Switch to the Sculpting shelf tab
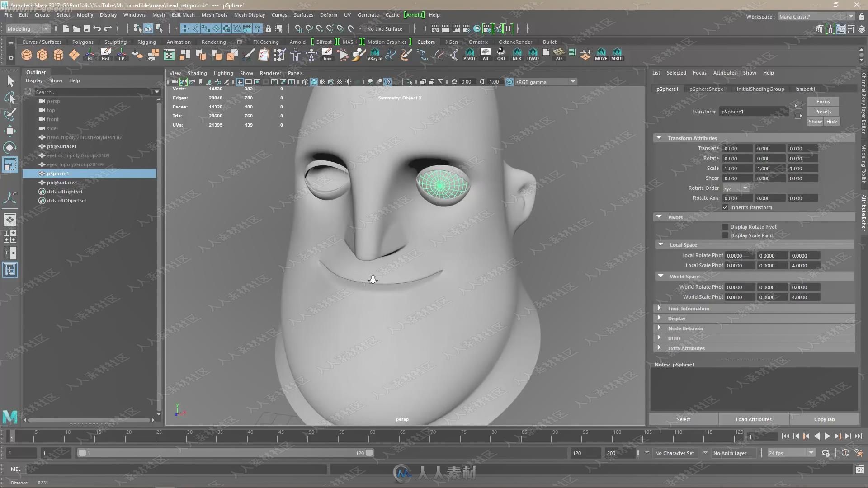The width and height of the screenshot is (868, 488). click(x=115, y=42)
